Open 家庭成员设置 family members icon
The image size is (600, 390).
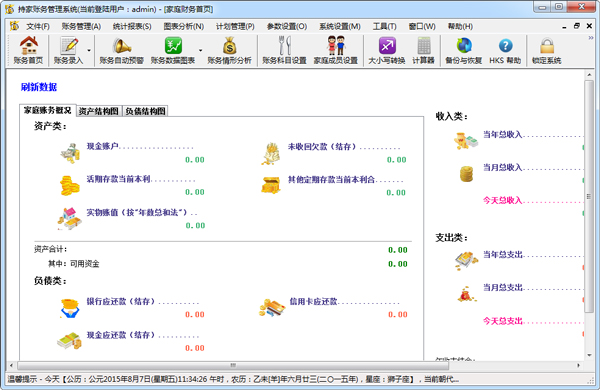click(336, 50)
